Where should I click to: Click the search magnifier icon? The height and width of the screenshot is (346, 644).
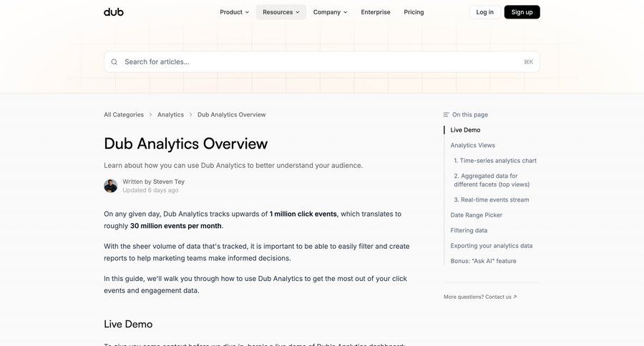coord(114,62)
